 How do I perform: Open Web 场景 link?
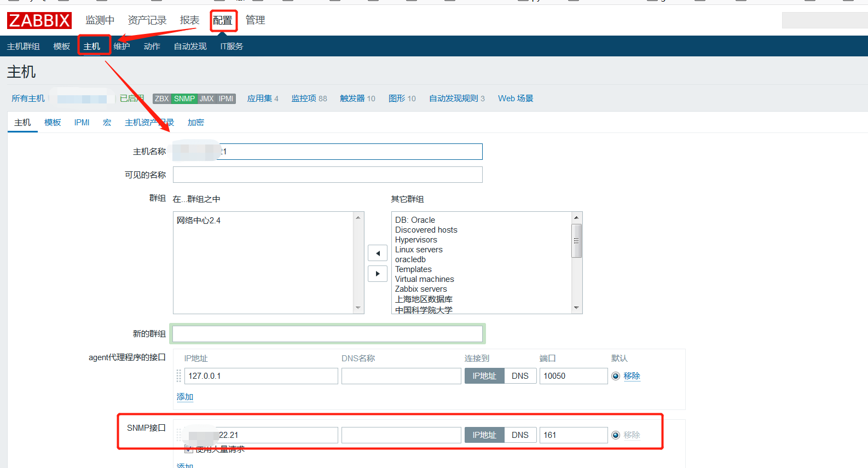pyautogui.click(x=516, y=99)
